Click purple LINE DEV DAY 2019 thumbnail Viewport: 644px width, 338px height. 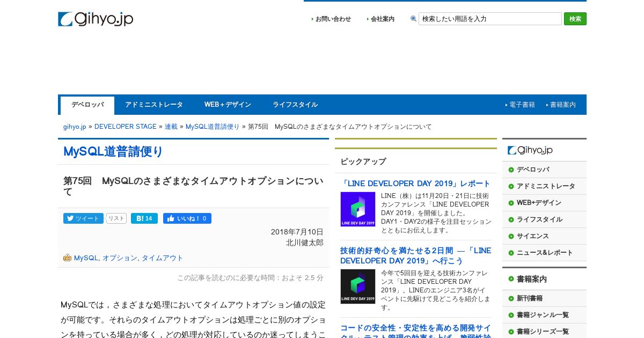pyautogui.click(x=358, y=209)
